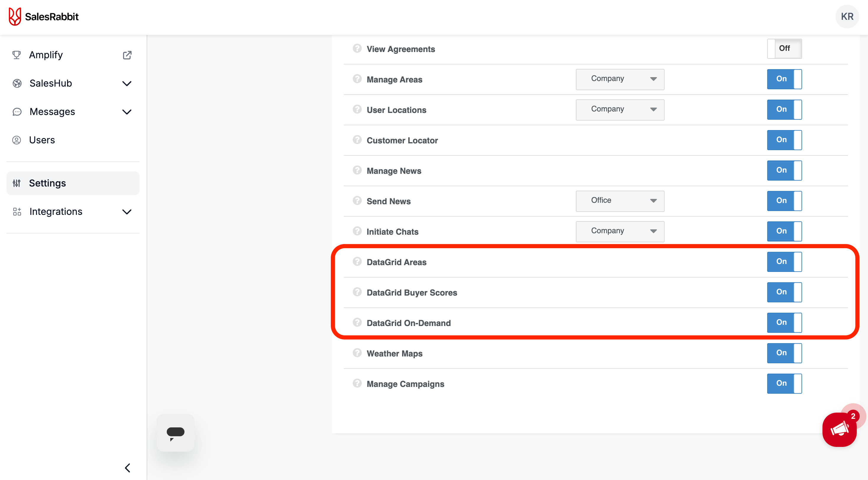This screenshot has width=868, height=480.
Task: Click help icon beside View Agreements
Action: [357, 48]
